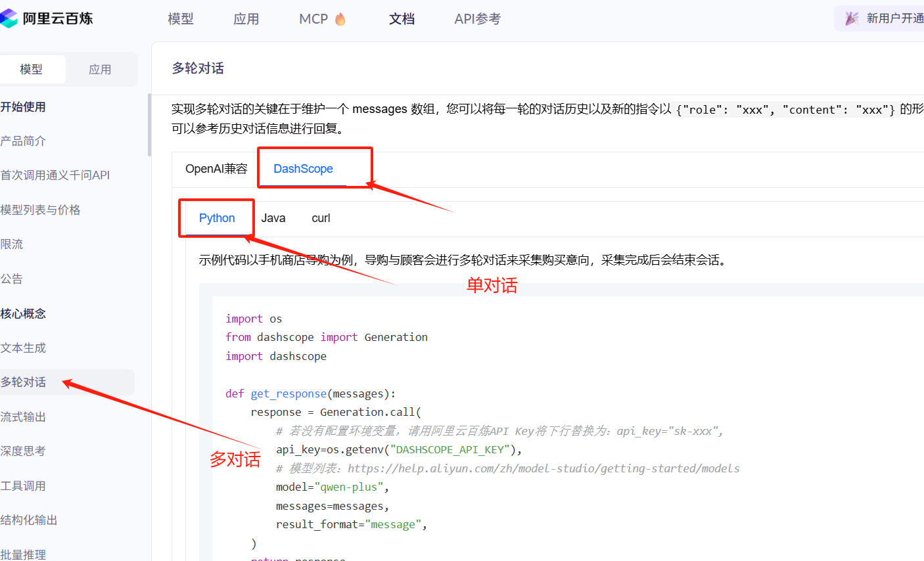The height and width of the screenshot is (561, 924).
Task: Select the DashScope tab
Action: [303, 169]
